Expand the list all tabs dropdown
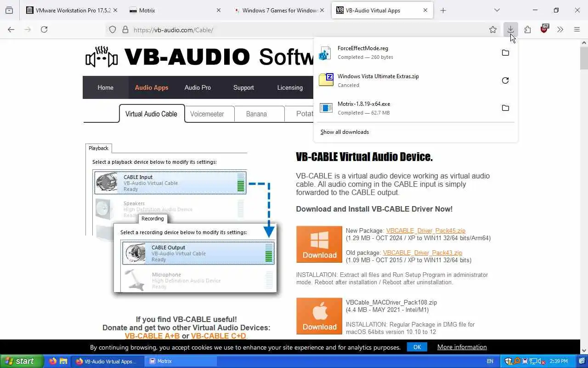The width and height of the screenshot is (588, 368). pos(497,10)
